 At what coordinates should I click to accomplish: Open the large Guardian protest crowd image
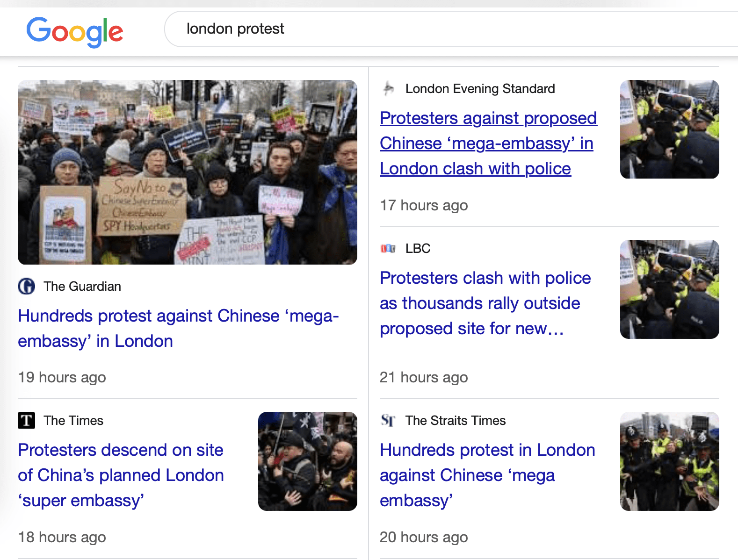pyautogui.click(x=187, y=172)
